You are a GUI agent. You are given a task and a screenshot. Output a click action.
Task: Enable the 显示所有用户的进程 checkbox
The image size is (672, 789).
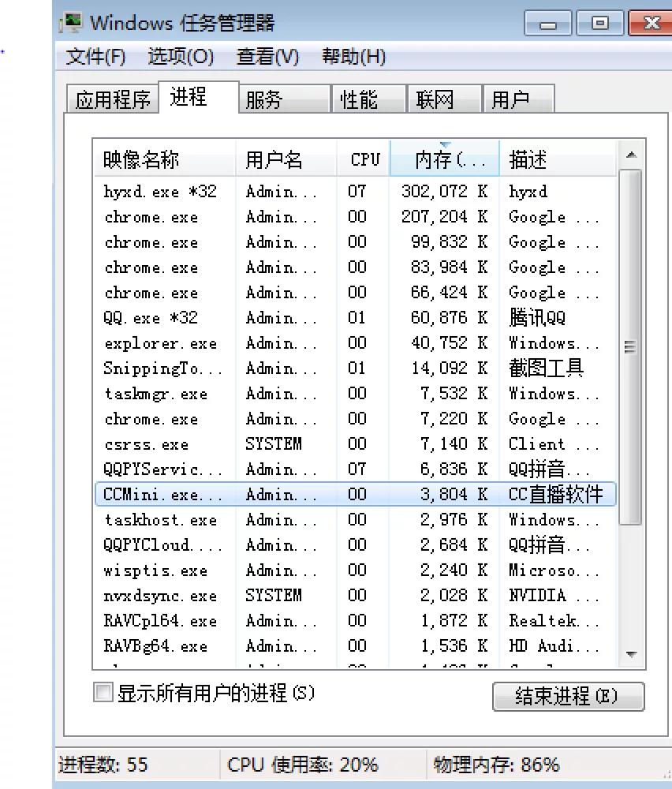103,692
